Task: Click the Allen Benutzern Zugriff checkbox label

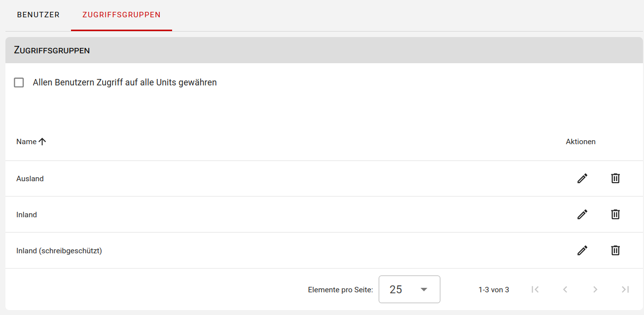Action: (x=125, y=82)
